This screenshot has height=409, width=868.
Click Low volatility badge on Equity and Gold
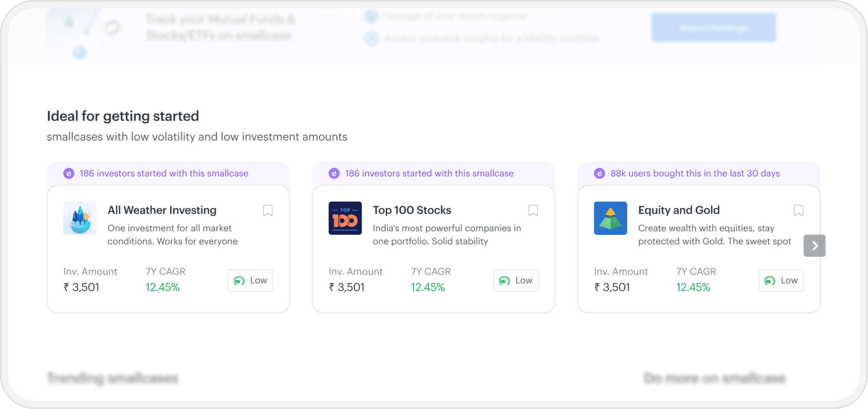[781, 280]
